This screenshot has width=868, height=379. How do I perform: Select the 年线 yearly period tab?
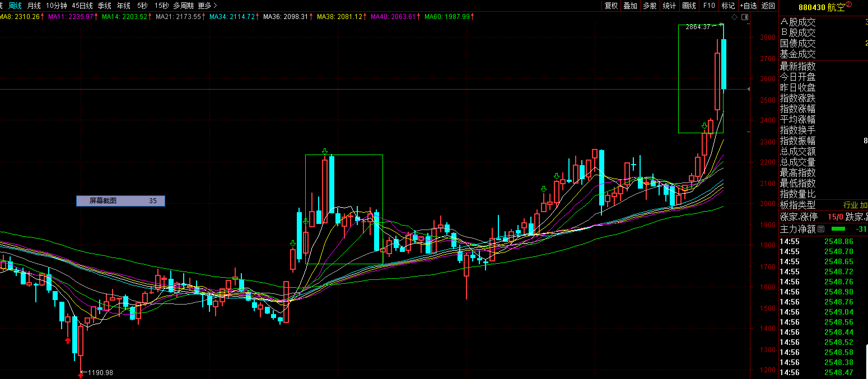click(x=123, y=6)
